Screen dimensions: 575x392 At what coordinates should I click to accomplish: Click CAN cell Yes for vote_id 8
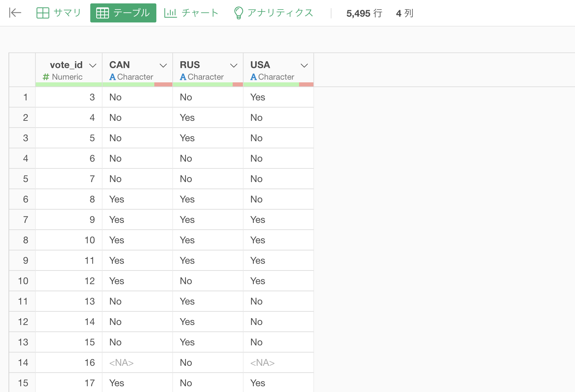tap(138, 199)
